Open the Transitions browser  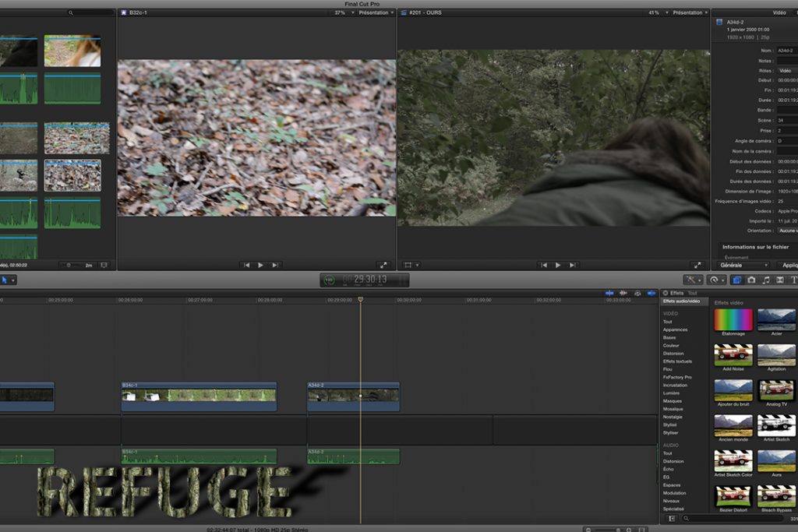tap(780, 280)
